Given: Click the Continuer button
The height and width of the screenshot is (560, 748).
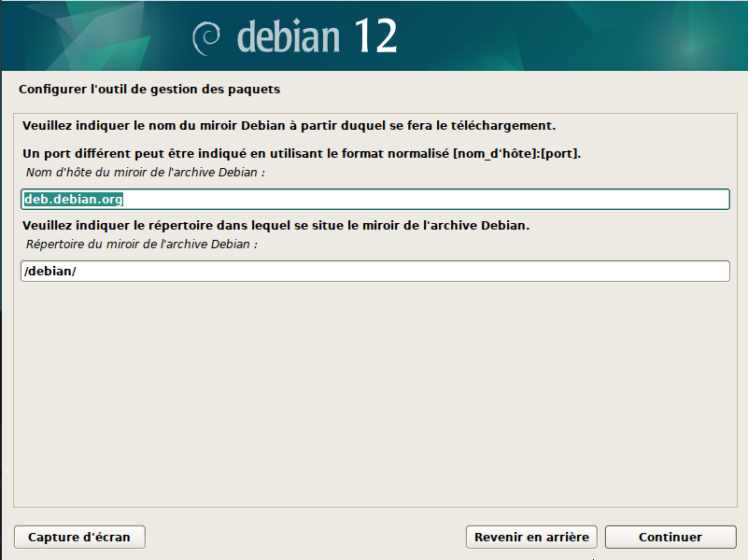Looking at the screenshot, I should (x=670, y=537).
